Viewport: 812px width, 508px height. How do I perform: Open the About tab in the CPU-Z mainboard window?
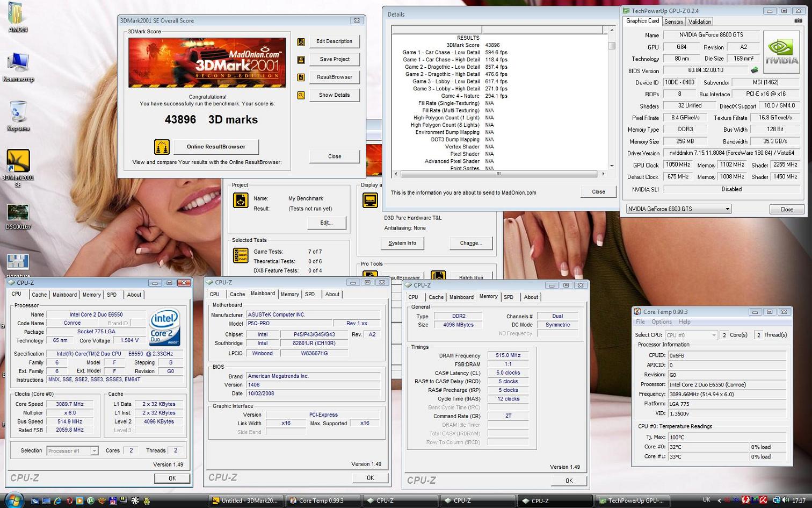coord(332,295)
